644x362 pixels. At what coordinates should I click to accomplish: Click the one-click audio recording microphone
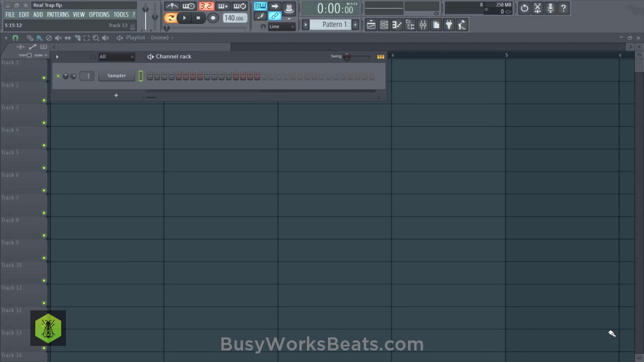[550, 8]
